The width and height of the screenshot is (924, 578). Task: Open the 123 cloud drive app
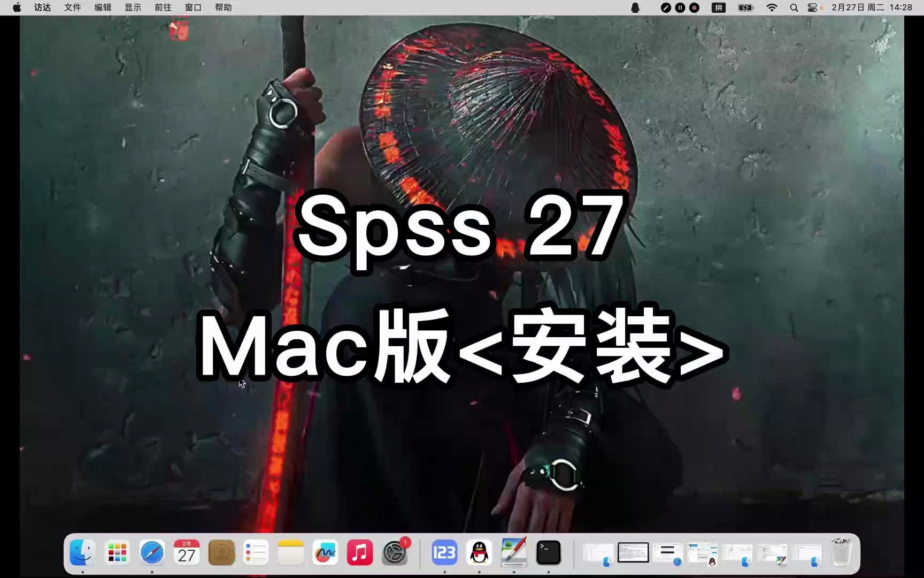coord(444,552)
